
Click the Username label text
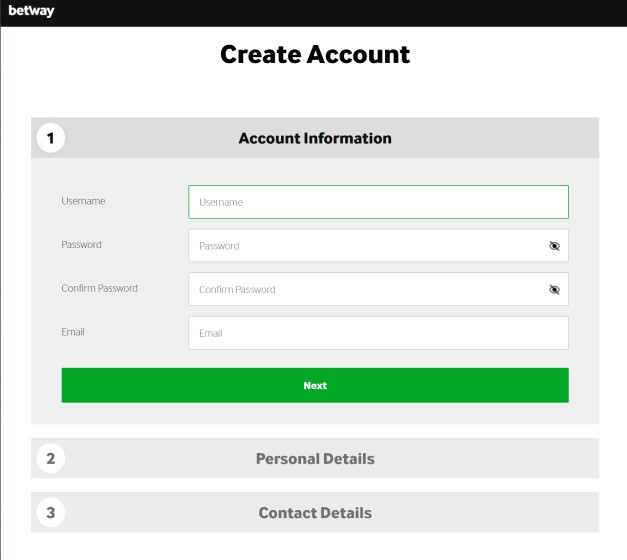83,201
